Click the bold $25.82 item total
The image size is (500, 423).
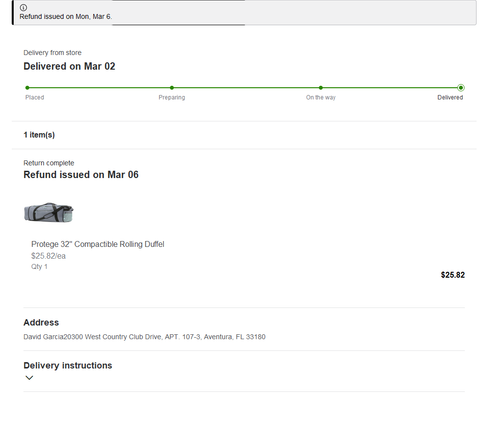pos(453,275)
